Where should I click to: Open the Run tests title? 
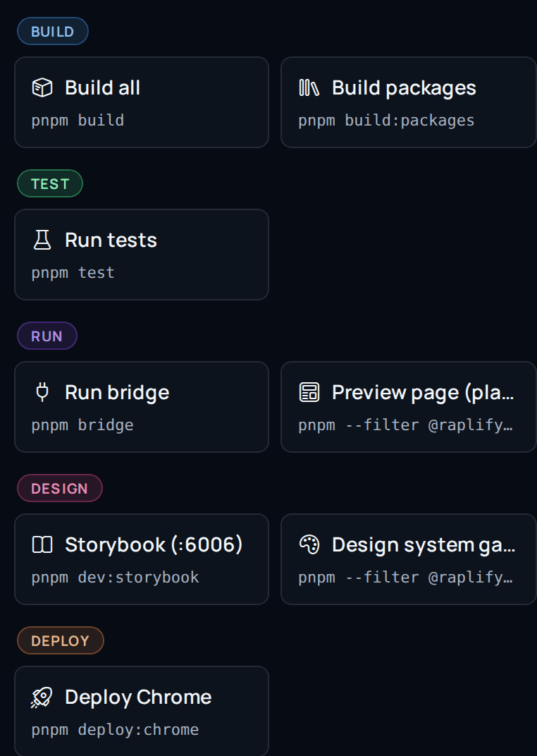point(111,240)
